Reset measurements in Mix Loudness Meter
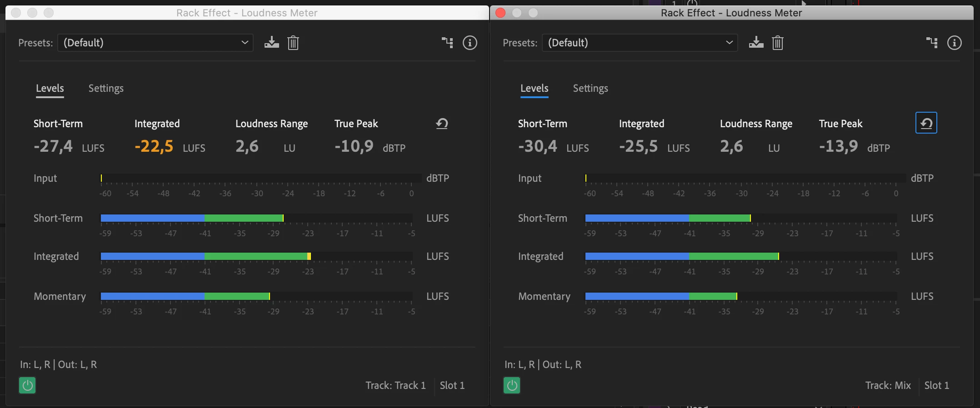The height and width of the screenshot is (408, 980). point(926,123)
